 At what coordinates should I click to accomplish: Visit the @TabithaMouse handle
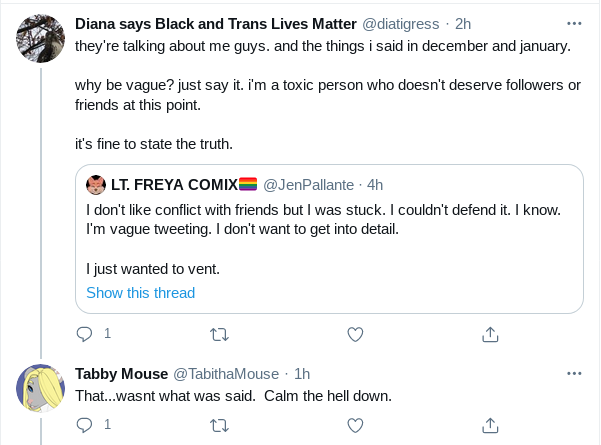click(x=226, y=374)
